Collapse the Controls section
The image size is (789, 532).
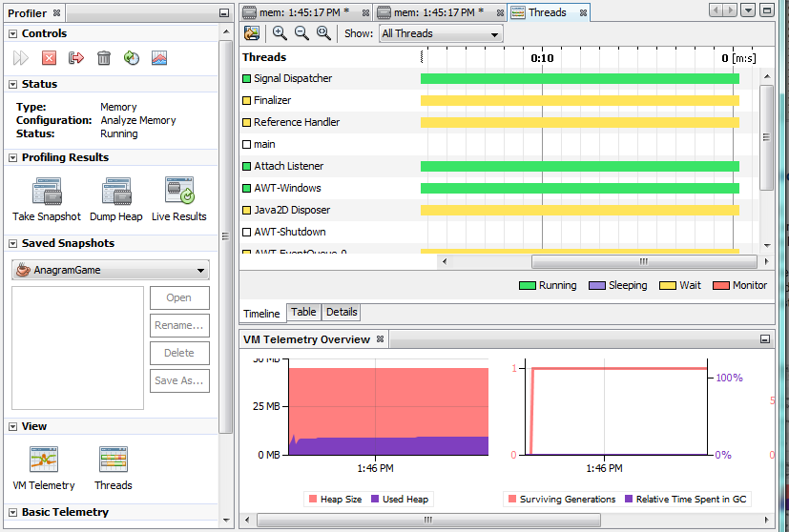[13, 34]
